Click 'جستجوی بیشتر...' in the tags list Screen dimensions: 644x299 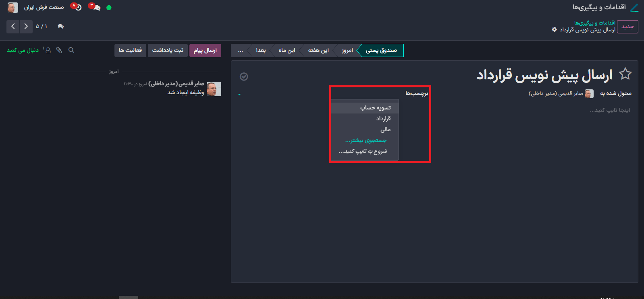click(x=366, y=140)
